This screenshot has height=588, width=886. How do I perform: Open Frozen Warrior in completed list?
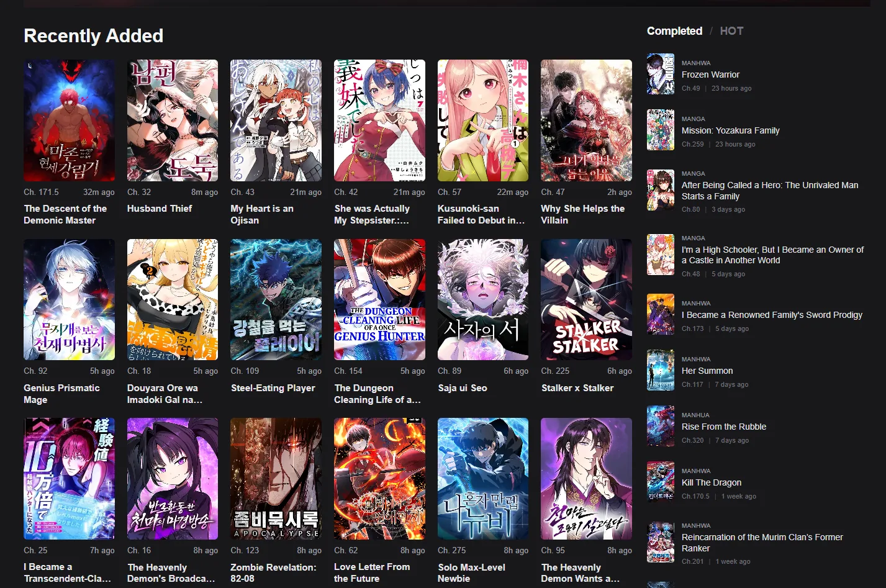pyautogui.click(x=710, y=75)
